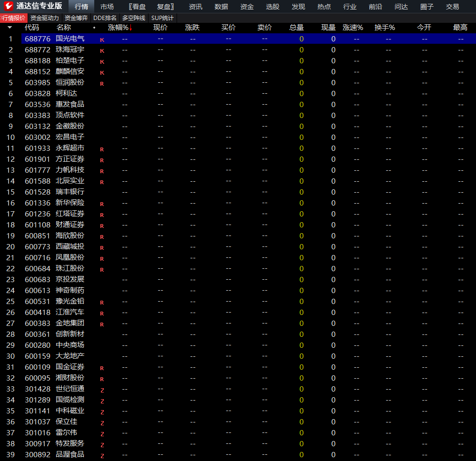Open the 市场 top menu
This screenshot has width=476, height=461.
[107, 6]
